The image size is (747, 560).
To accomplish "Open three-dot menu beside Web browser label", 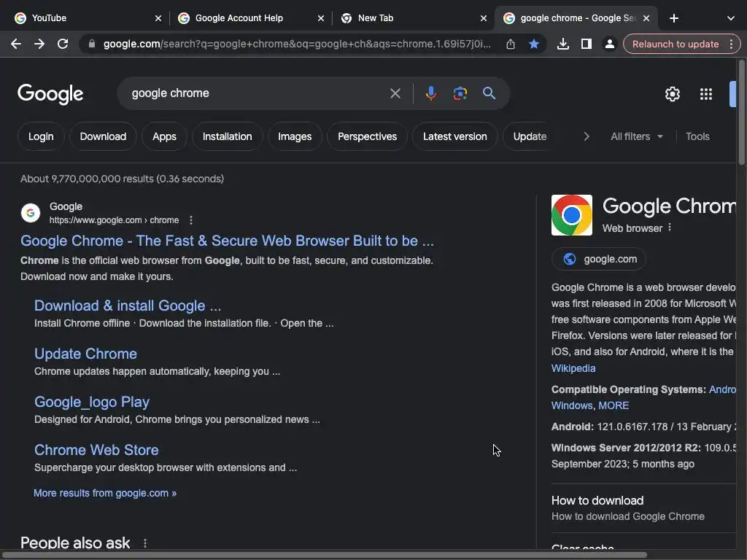I will click(670, 227).
